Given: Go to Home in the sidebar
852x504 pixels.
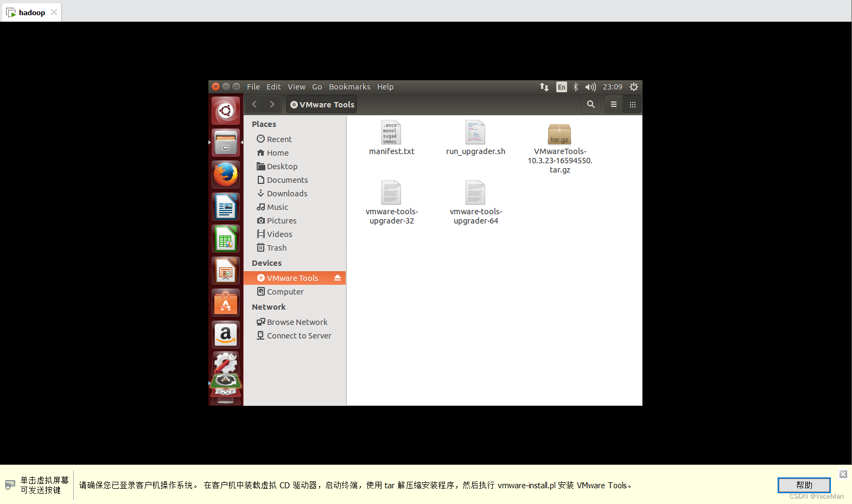Looking at the screenshot, I should click(x=295, y=153).
